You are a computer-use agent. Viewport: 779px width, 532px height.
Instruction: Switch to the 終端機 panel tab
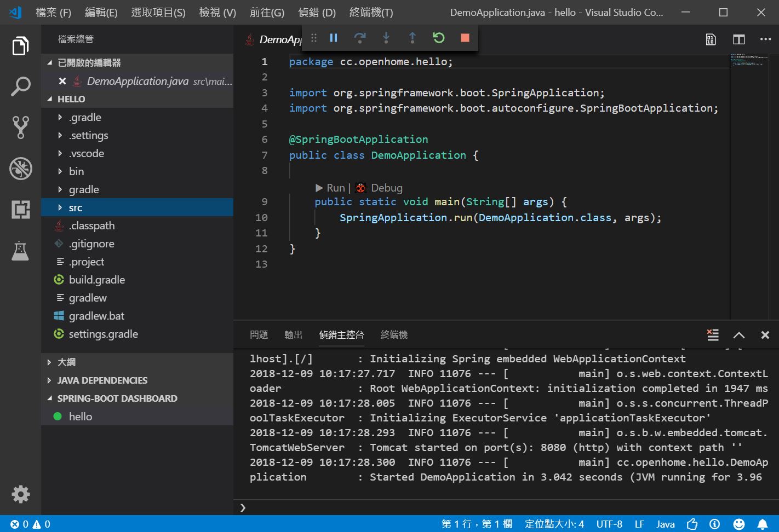394,335
